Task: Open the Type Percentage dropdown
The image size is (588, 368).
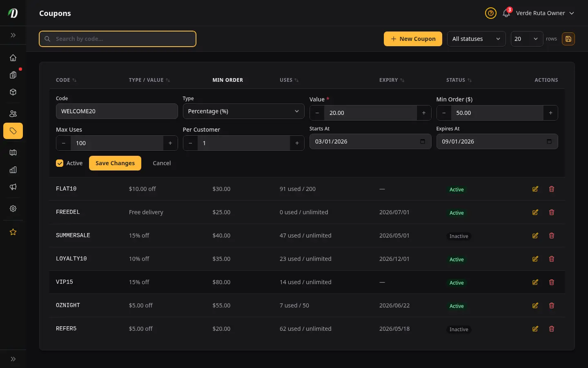Action: coord(243,111)
